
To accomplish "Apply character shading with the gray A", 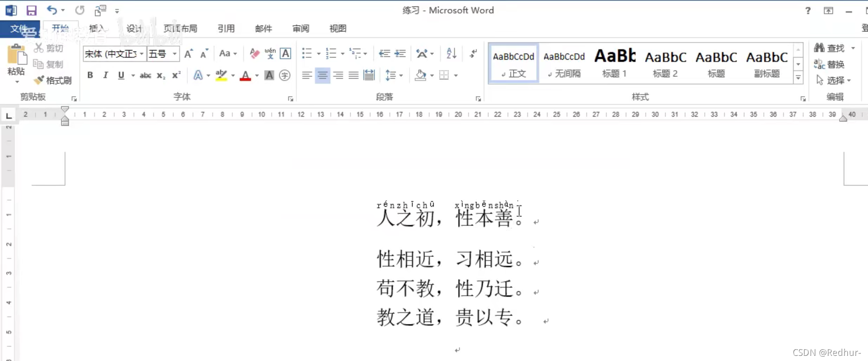I will point(269,75).
